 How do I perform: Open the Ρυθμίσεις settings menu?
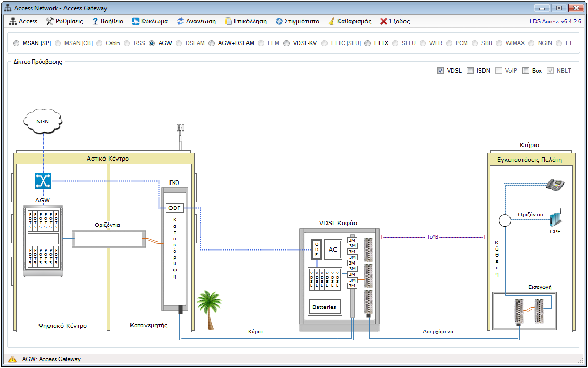pos(64,21)
